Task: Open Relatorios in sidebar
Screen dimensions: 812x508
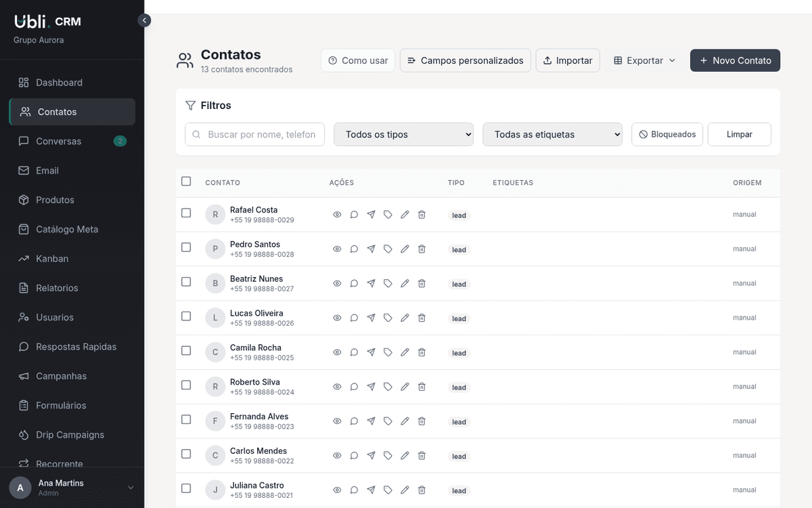Action: pos(72,288)
